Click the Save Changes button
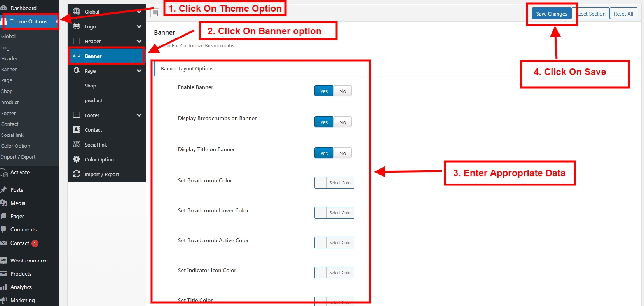This screenshot has height=306, width=644. pos(551,14)
